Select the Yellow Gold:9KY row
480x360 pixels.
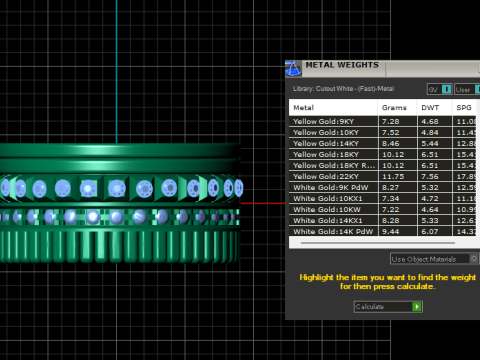pos(383,121)
